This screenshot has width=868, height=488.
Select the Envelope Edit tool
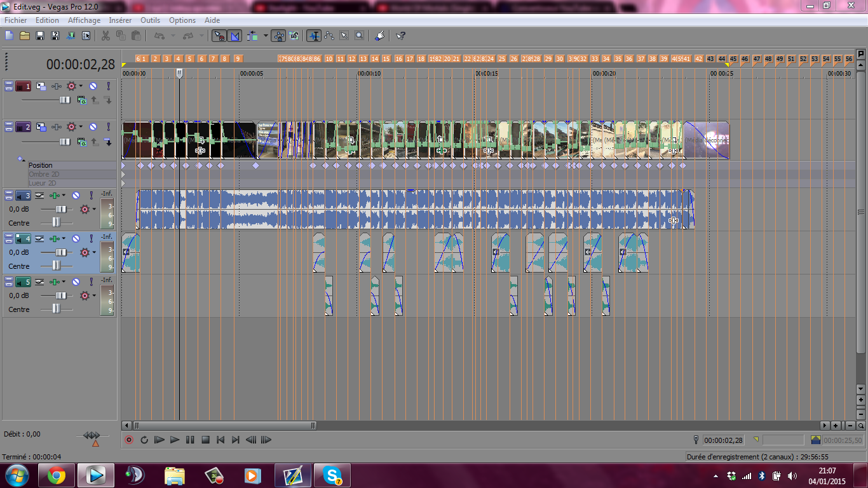(x=329, y=36)
